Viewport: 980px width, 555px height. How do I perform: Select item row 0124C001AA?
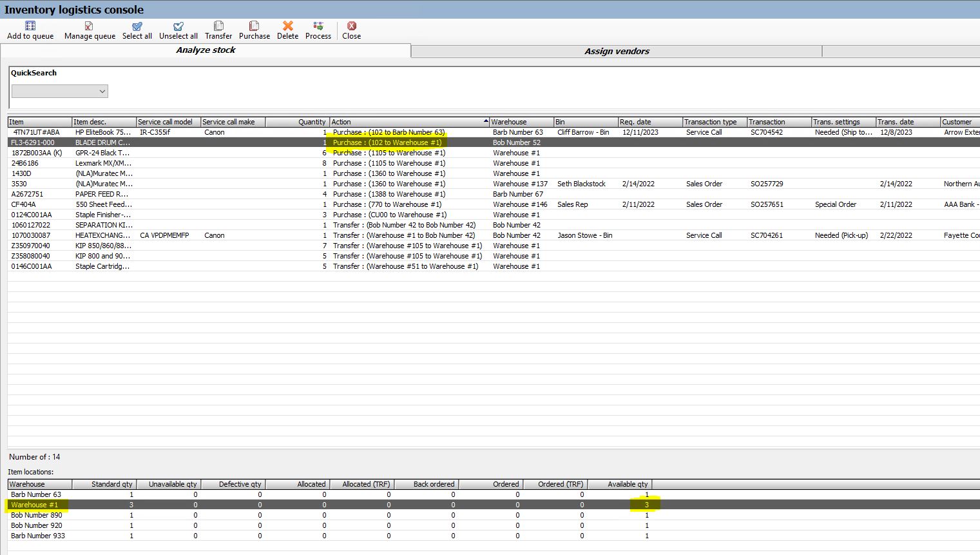494,215
